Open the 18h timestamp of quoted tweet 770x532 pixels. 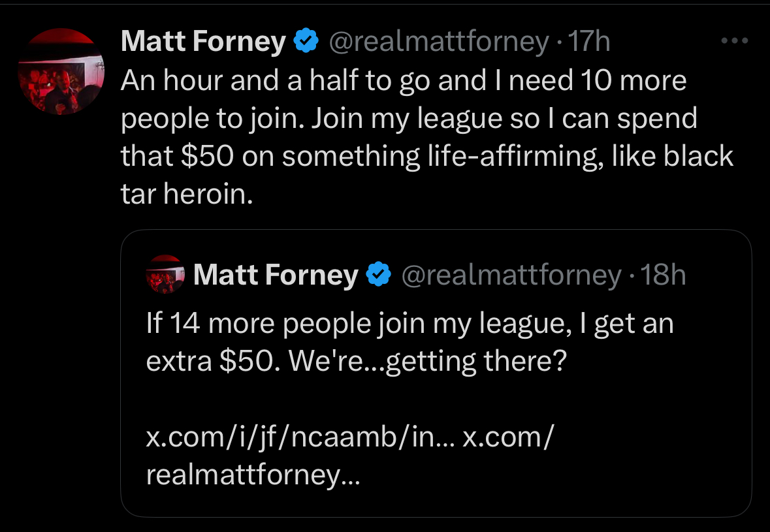click(664, 275)
